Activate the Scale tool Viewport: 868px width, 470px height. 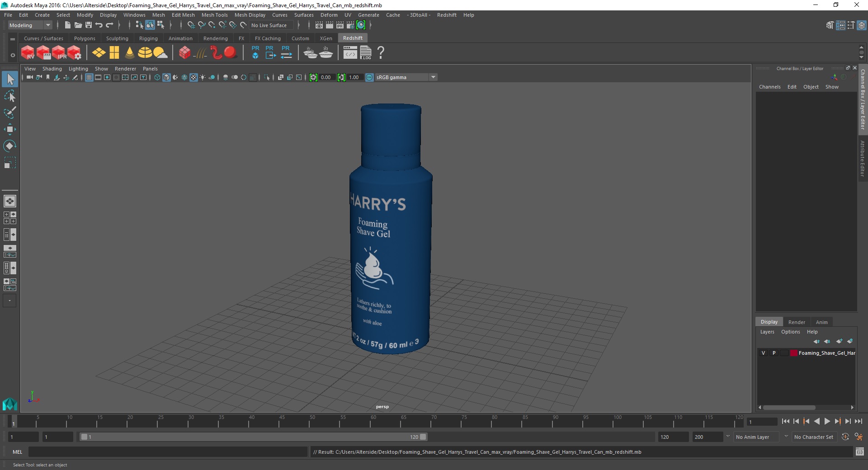(9, 163)
